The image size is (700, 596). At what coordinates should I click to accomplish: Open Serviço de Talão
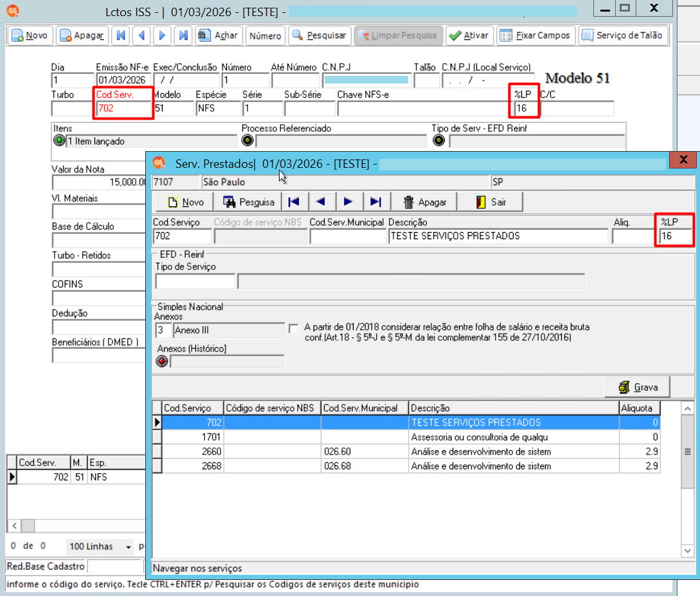[x=624, y=35]
